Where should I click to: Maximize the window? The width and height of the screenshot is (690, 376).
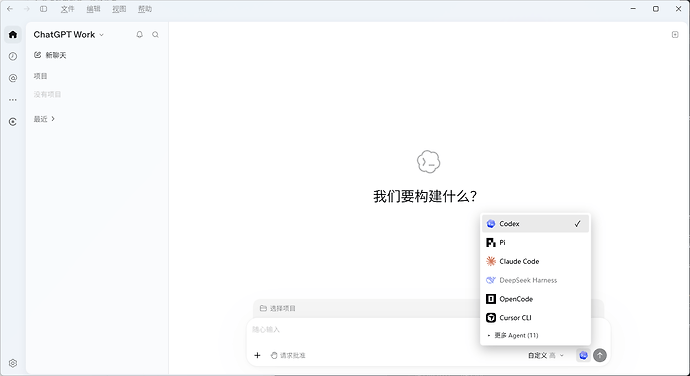[x=656, y=9]
